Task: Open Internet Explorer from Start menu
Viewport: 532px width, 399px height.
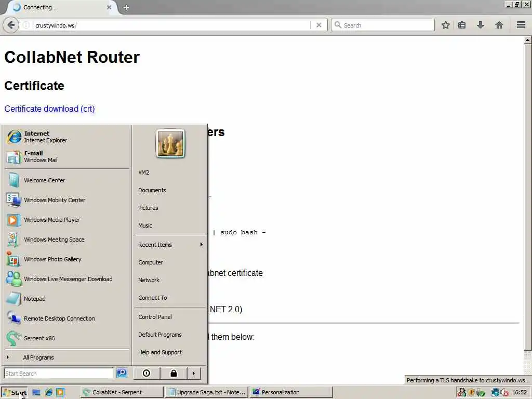Action: [67, 137]
